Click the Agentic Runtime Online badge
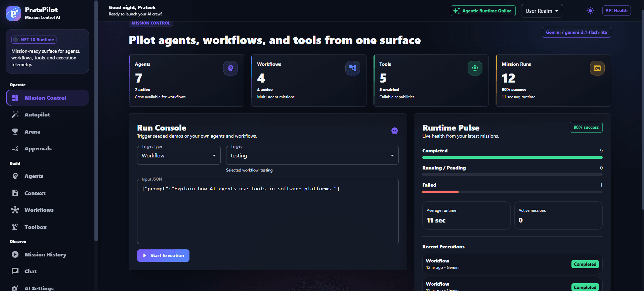Screen dimensions: 644x291 tap(483, 11)
